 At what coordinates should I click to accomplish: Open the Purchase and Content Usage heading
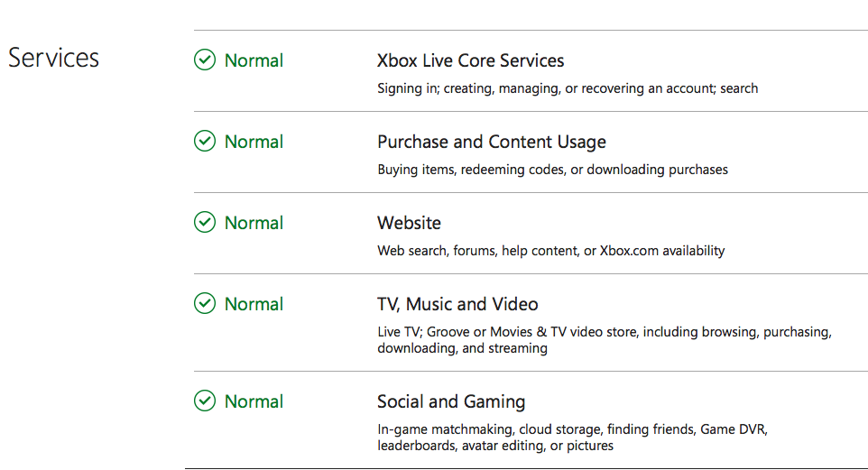[492, 143]
